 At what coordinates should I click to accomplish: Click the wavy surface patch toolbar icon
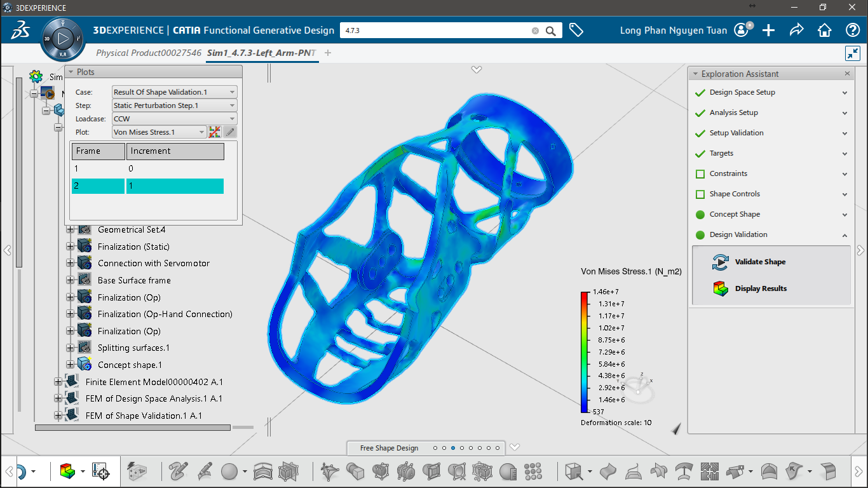tap(608, 471)
